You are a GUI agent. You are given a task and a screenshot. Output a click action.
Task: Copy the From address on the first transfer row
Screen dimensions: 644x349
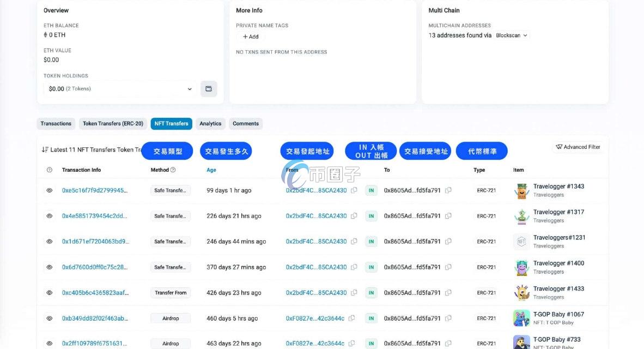(354, 190)
